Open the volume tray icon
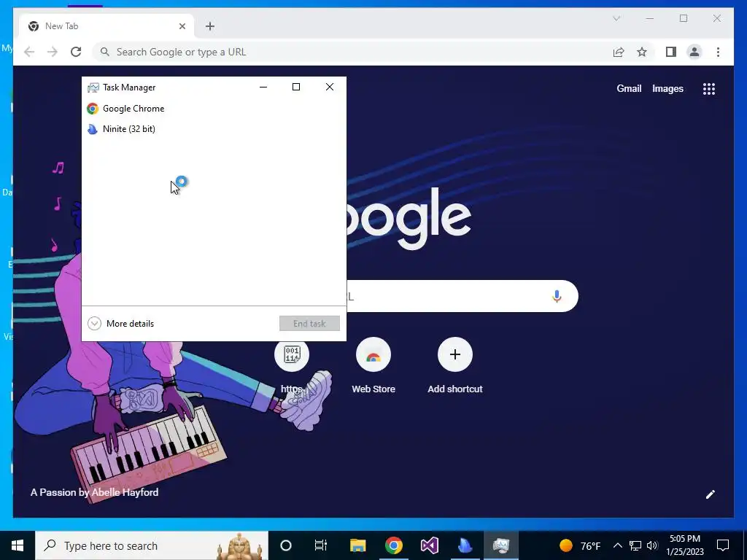Image resolution: width=747 pixels, height=560 pixels. click(652, 545)
